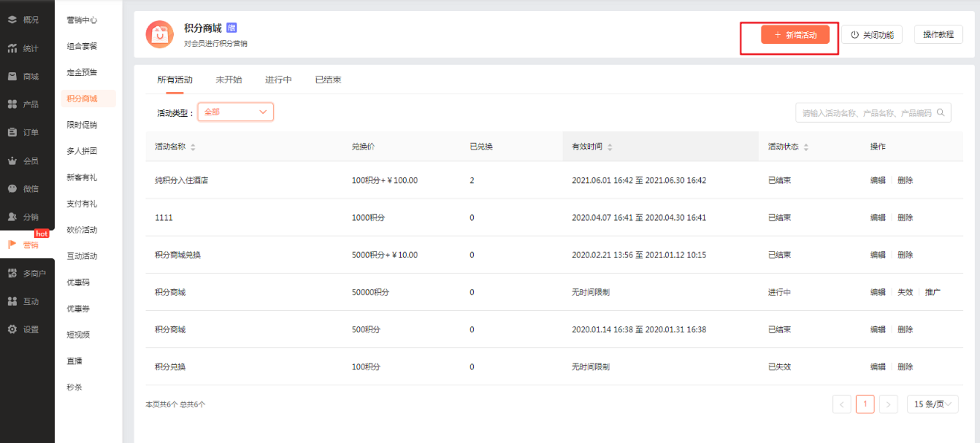Toggle sort on 活动状态 column
This screenshot has height=443, width=980.
coord(806,147)
